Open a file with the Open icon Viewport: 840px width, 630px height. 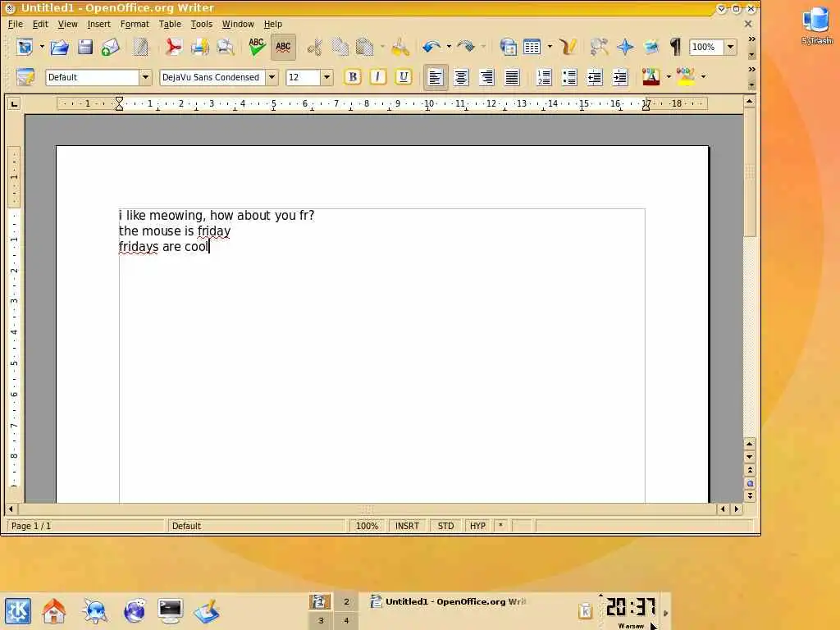coord(59,47)
